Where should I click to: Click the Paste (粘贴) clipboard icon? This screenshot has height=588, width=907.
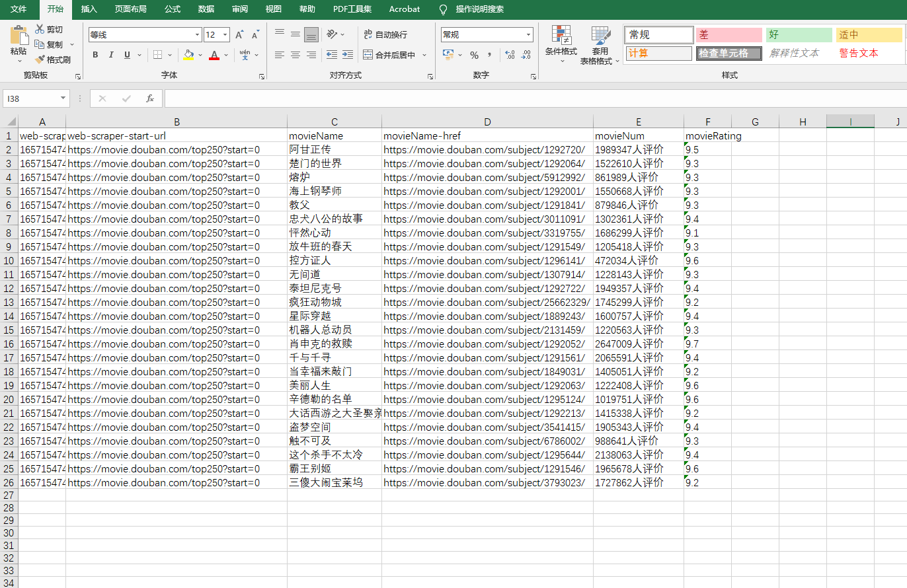coord(19,36)
